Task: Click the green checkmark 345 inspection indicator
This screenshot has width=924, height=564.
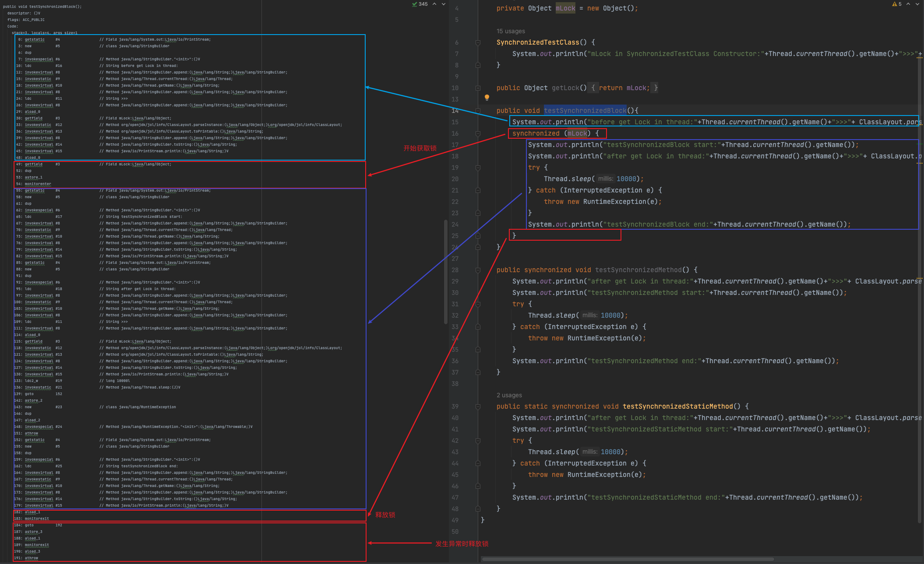Action: pos(420,4)
